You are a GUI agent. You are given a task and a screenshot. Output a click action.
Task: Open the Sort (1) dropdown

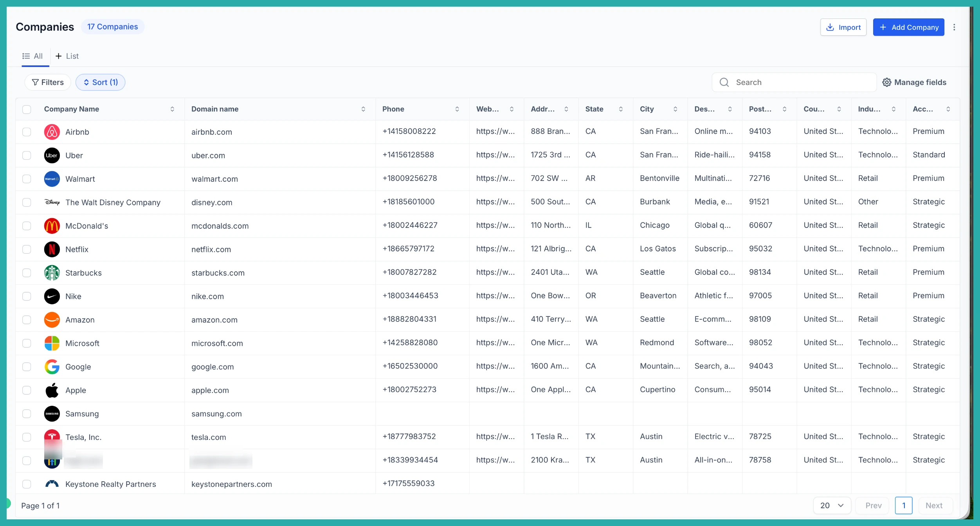tap(100, 82)
